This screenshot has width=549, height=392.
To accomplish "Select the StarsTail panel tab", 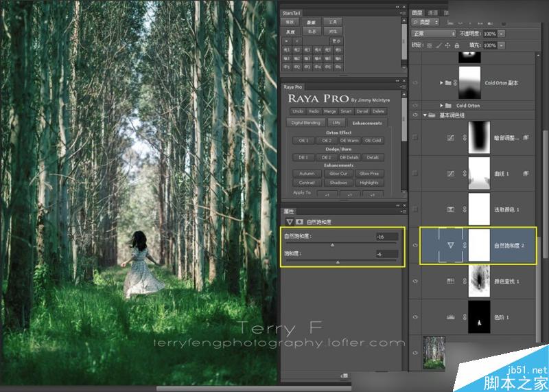I will point(292,13).
